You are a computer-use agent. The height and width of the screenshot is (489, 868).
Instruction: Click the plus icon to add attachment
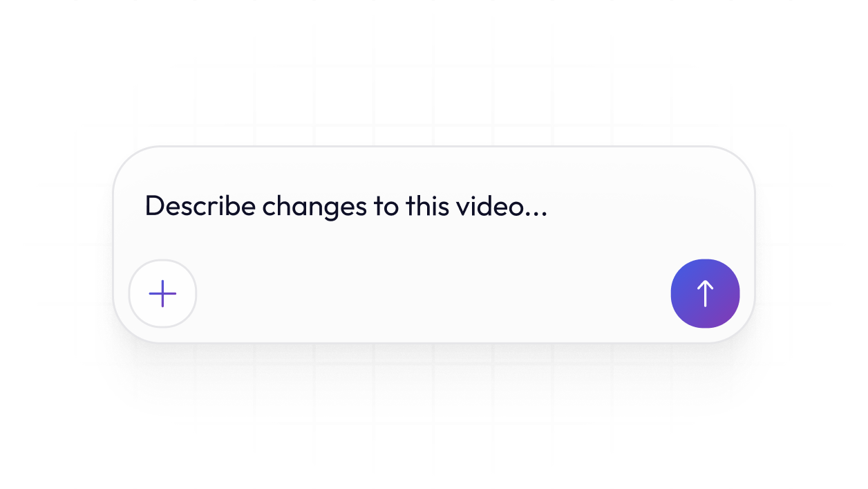click(162, 294)
